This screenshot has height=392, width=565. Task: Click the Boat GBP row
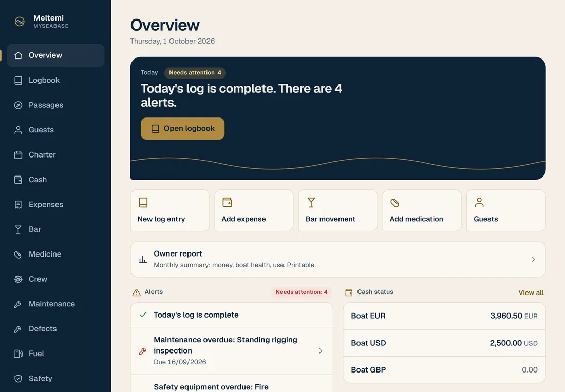[x=444, y=370]
